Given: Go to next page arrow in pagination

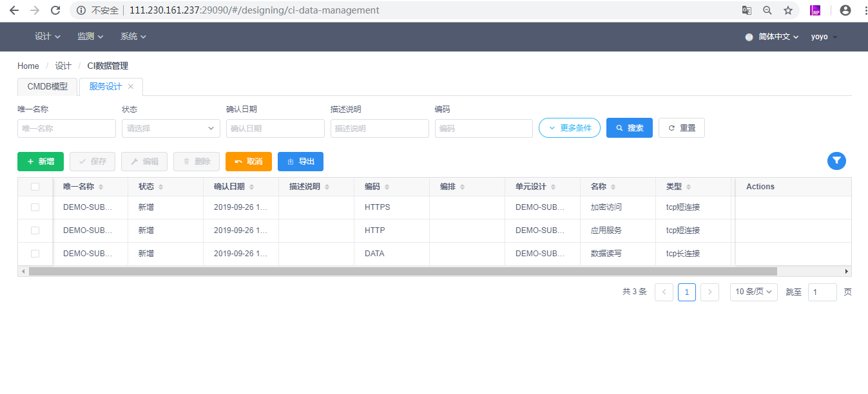Looking at the screenshot, I should pos(709,292).
